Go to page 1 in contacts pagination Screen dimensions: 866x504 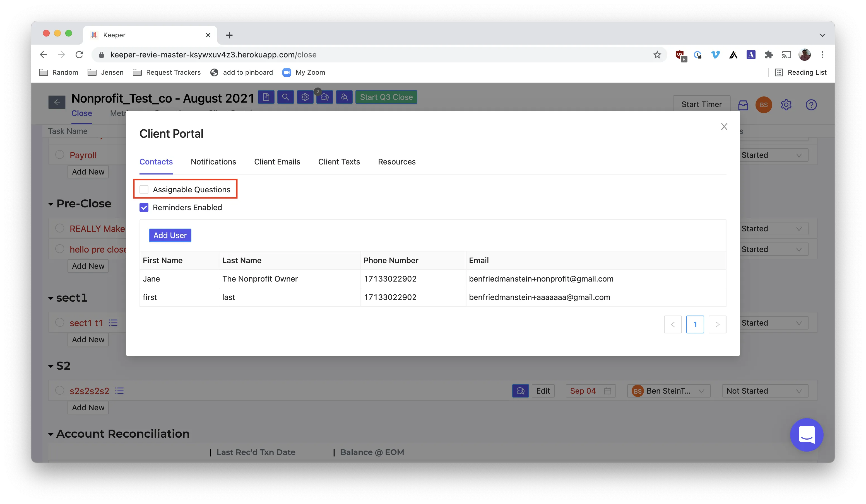coord(695,324)
